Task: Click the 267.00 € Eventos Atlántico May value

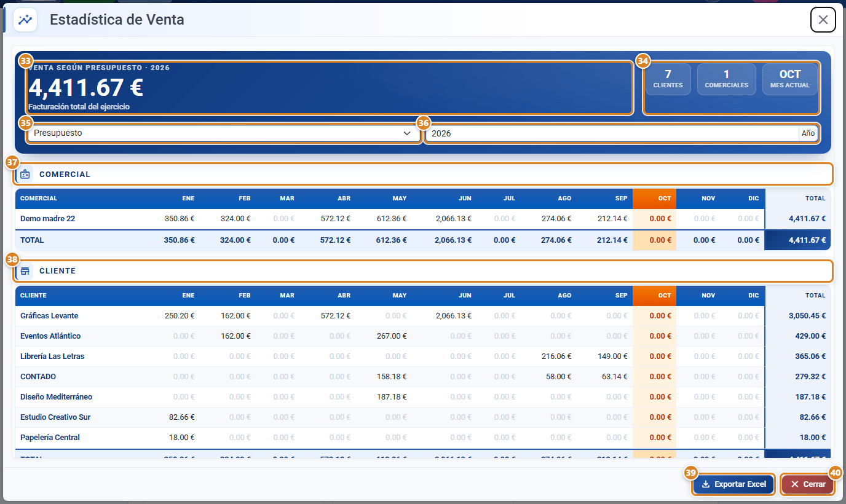Action: 392,336
